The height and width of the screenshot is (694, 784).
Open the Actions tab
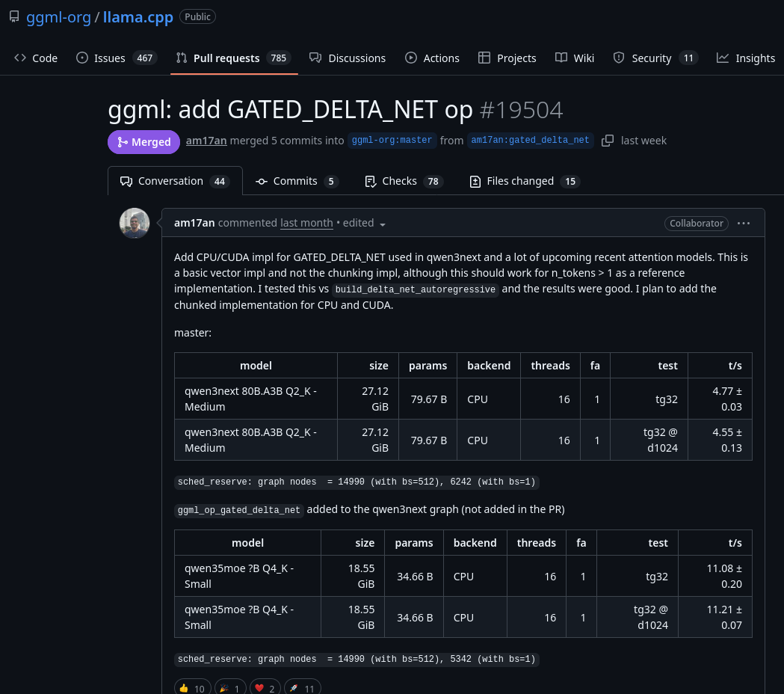click(432, 58)
